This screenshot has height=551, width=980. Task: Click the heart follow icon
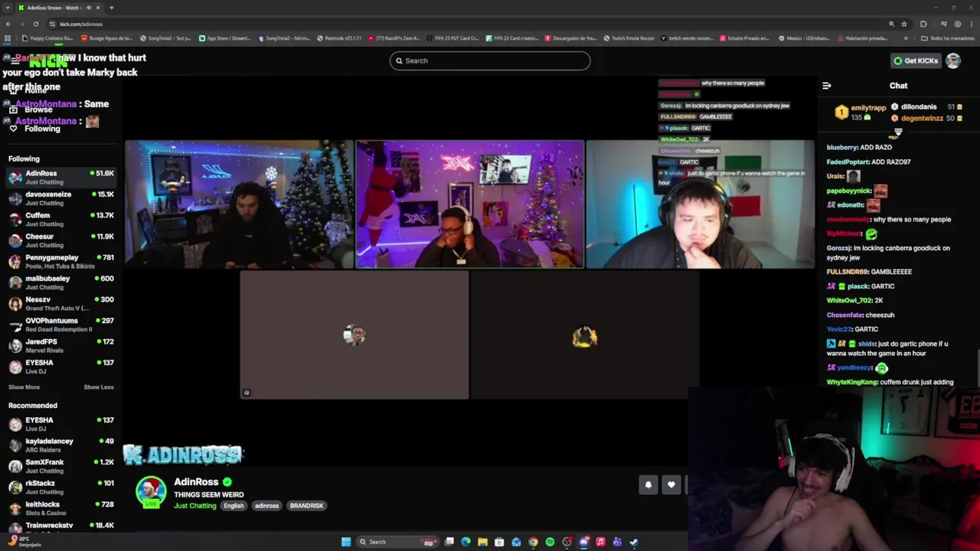tap(671, 484)
